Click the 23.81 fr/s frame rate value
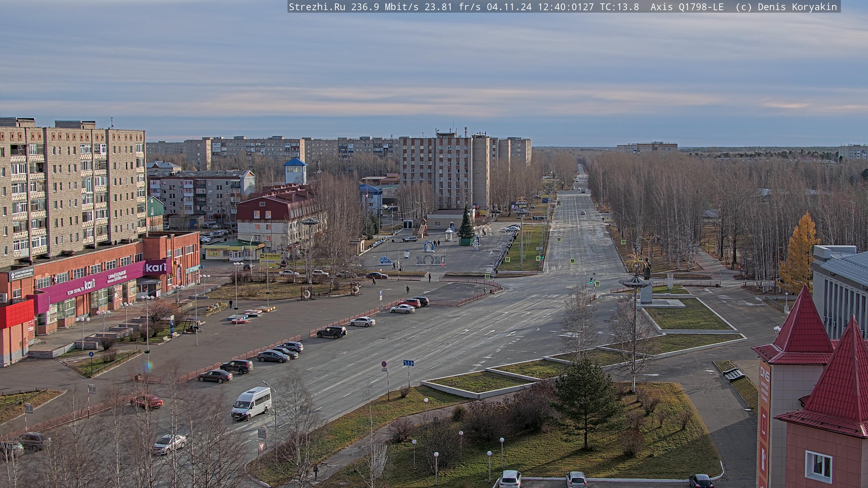 click(x=453, y=7)
